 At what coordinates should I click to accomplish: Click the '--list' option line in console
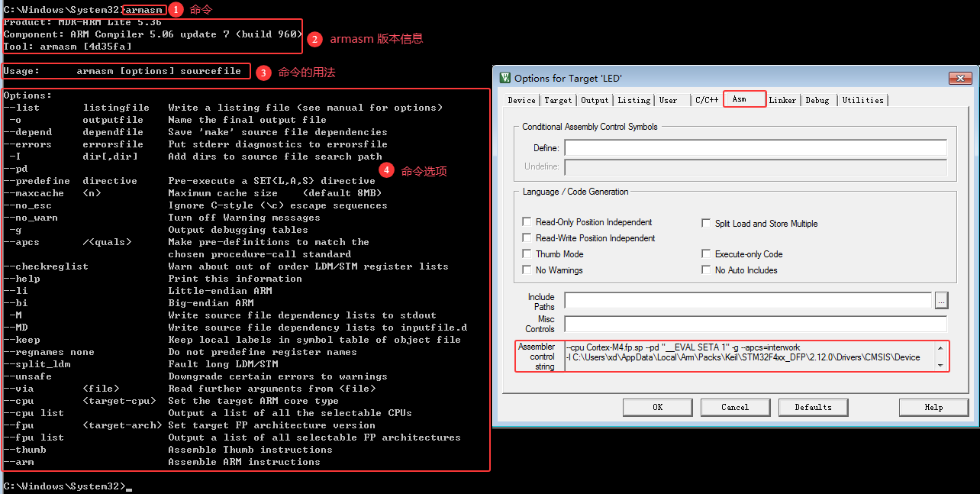(223, 108)
